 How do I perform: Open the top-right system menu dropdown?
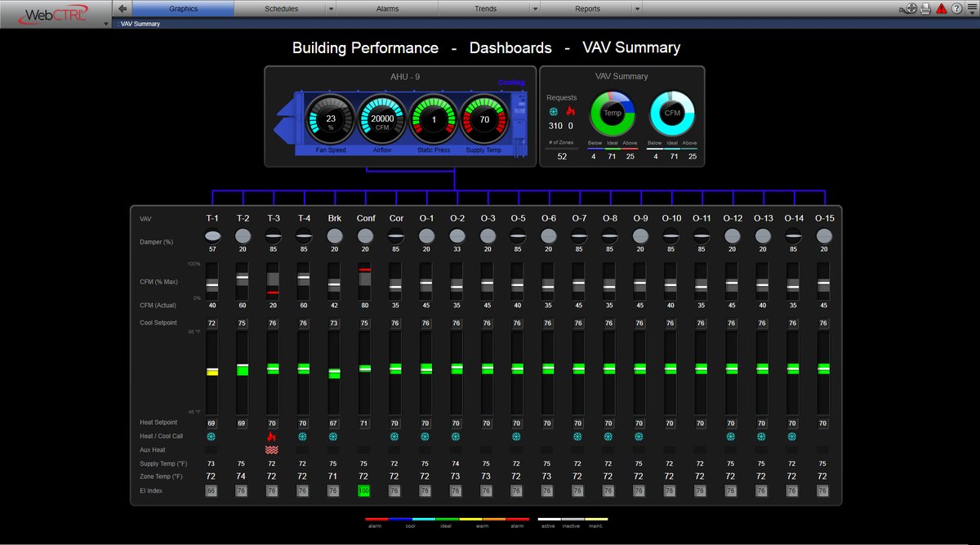[972, 9]
